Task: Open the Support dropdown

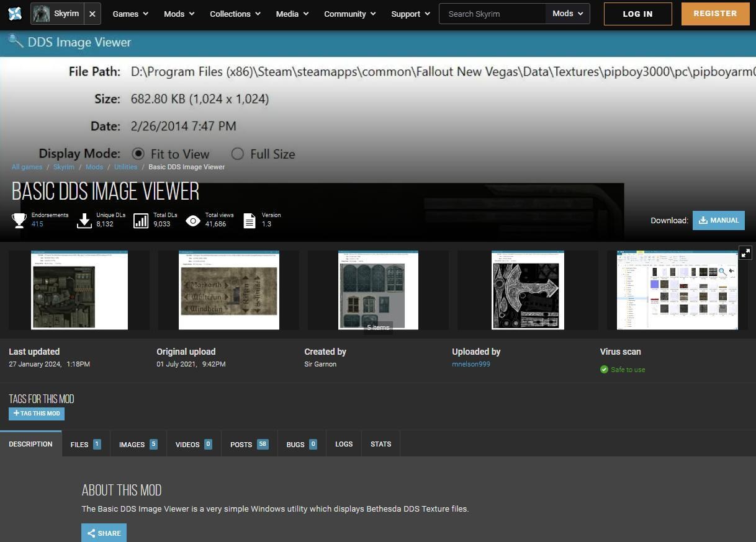Action: click(410, 14)
